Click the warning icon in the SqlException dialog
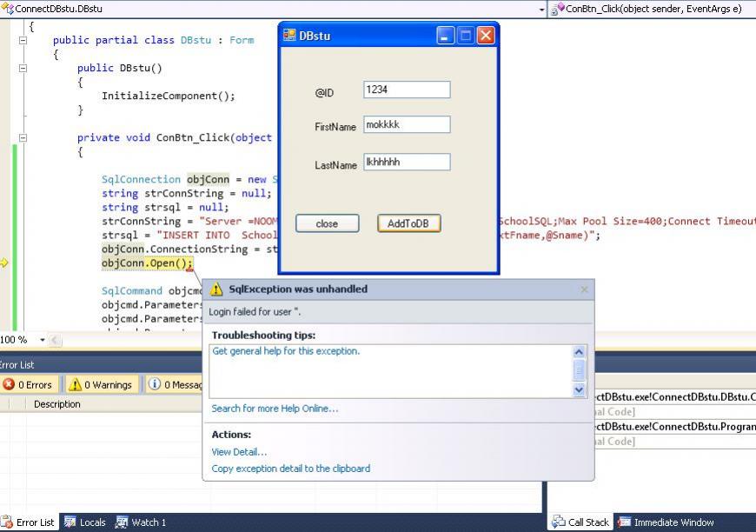This screenshot has height=532, width=756. click(x=216, y=289)
